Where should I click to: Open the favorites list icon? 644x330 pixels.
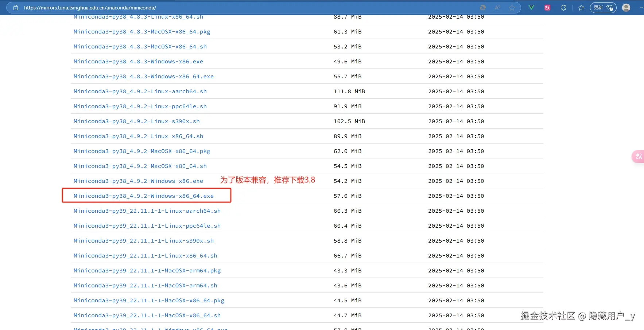coord(582,7)
